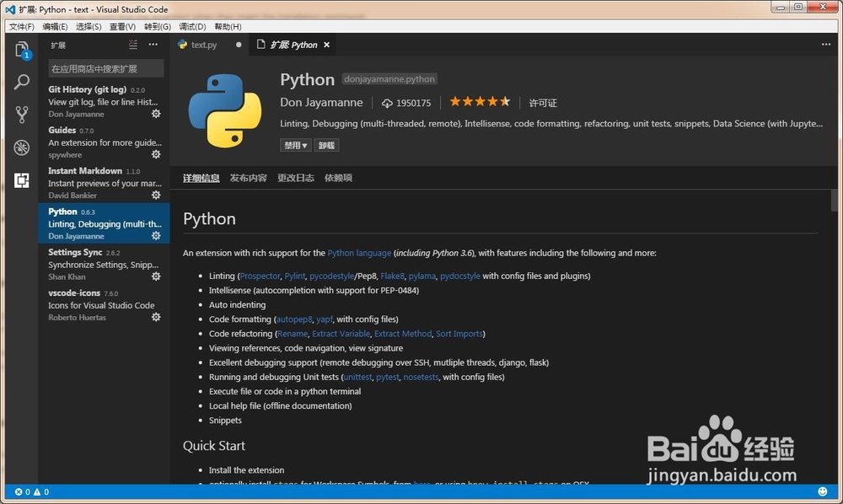Click the large Python logo

[x=225, y=111]
